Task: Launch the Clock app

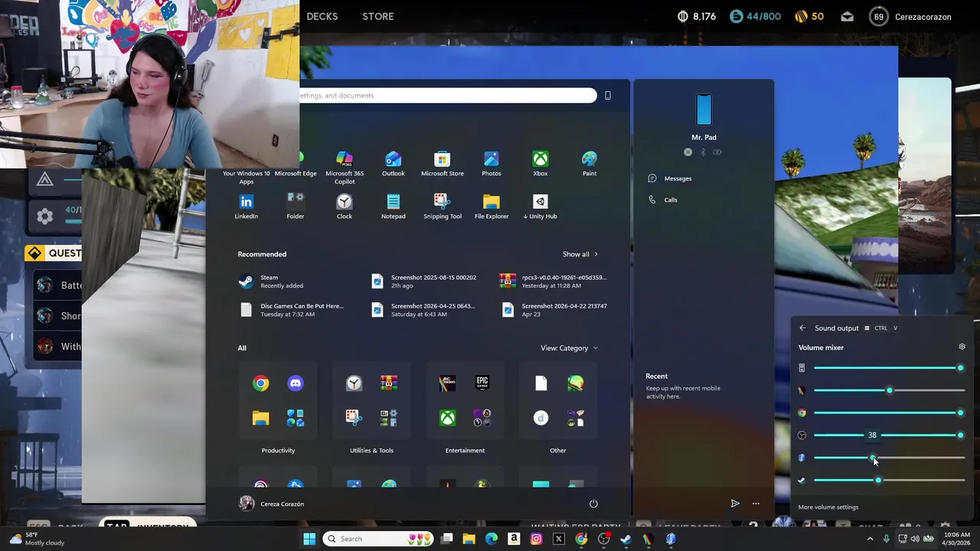Action: coord(345,207)
